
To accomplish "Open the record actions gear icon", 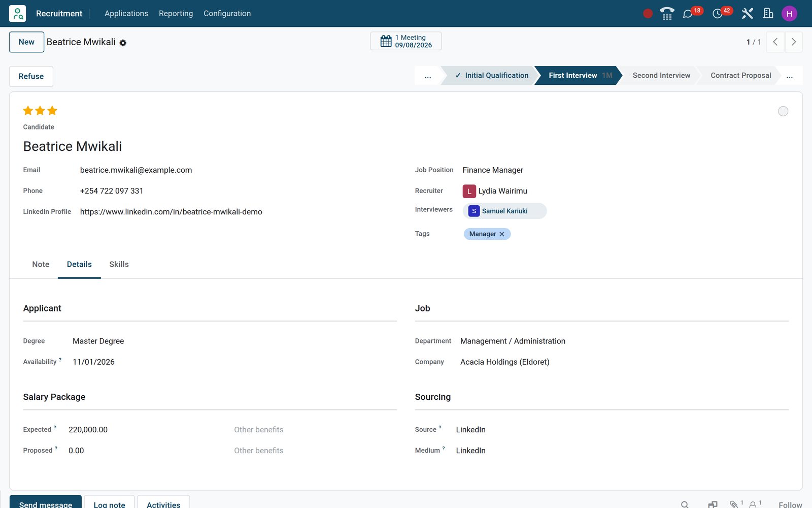I will point(123,43).
